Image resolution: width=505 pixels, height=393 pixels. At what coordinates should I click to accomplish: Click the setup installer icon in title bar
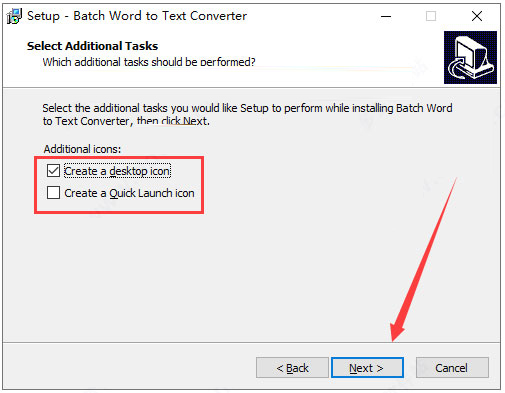(14, 16)
